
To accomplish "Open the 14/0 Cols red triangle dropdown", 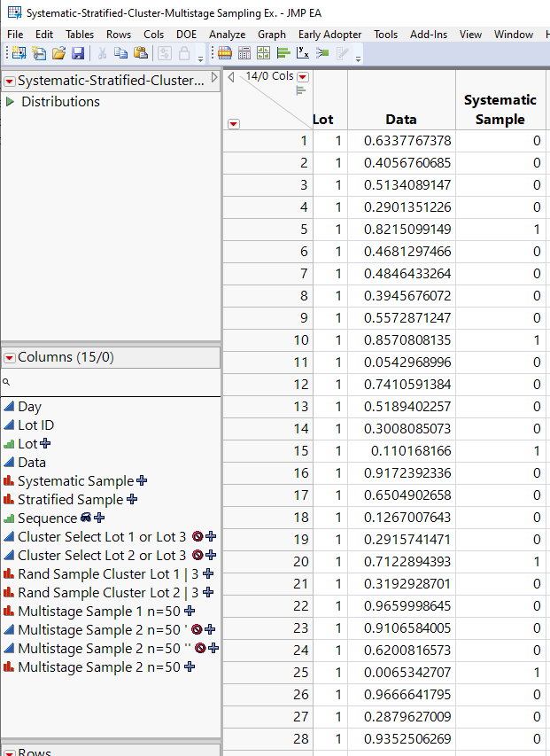I will (302, 75).
